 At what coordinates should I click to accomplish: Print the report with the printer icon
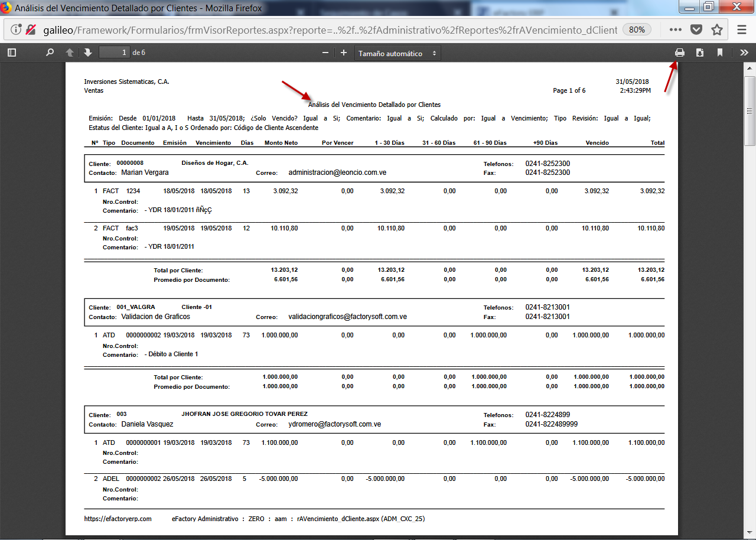pyautogui.click(x=680, y=53)
